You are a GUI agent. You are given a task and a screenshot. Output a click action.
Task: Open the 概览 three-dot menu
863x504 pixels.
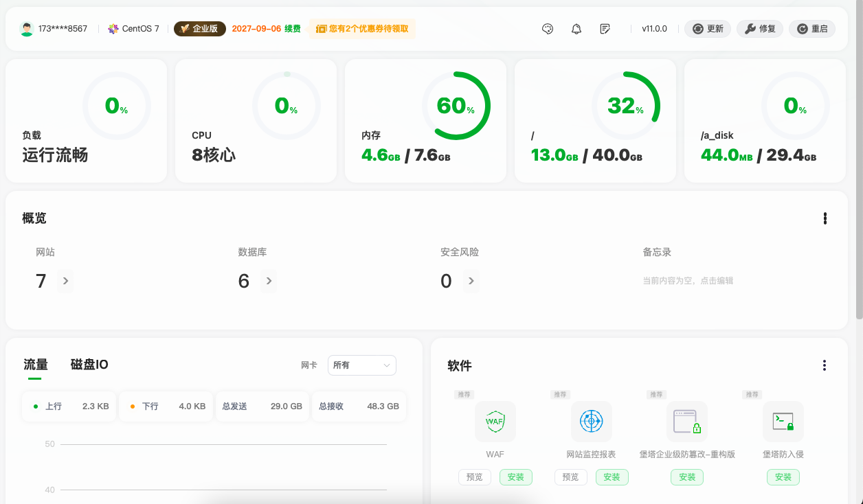click(x=825, y=218)
